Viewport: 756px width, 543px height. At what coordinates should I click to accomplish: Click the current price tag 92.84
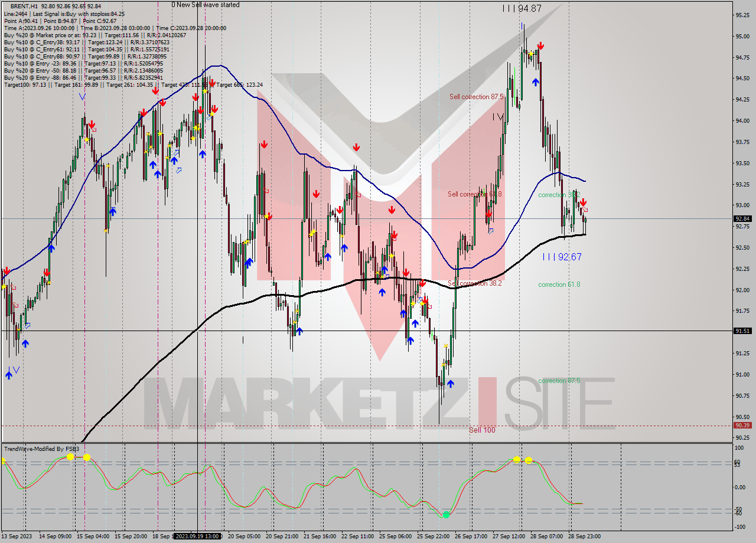tap(742, 218)
